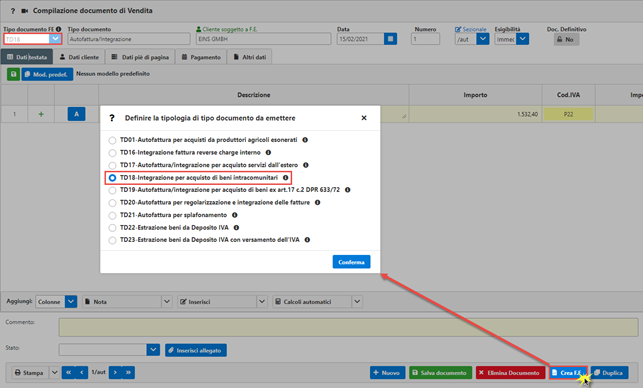
Task: Click the Nuovo button
Action: pyautogui.click(x=388, y=372)
